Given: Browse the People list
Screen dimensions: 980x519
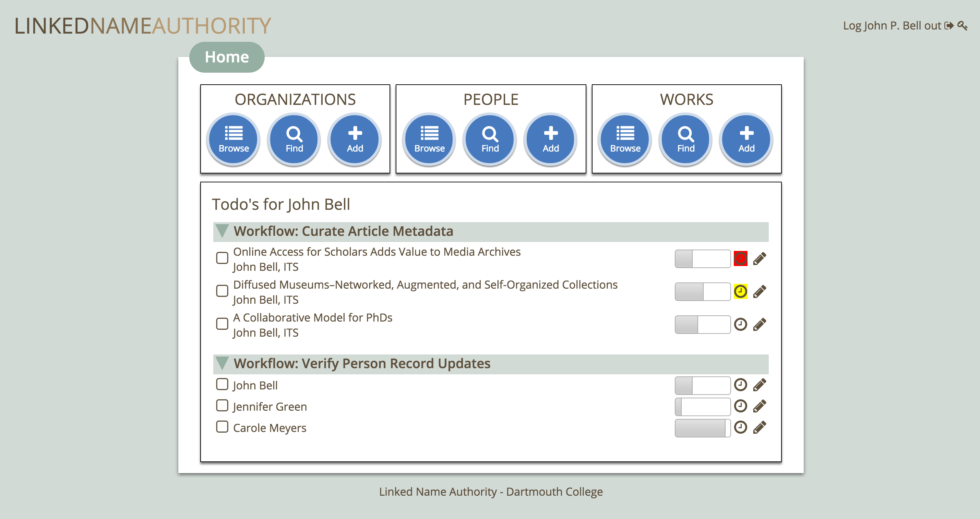Looking at the screenshot, I should click(429, 139).
